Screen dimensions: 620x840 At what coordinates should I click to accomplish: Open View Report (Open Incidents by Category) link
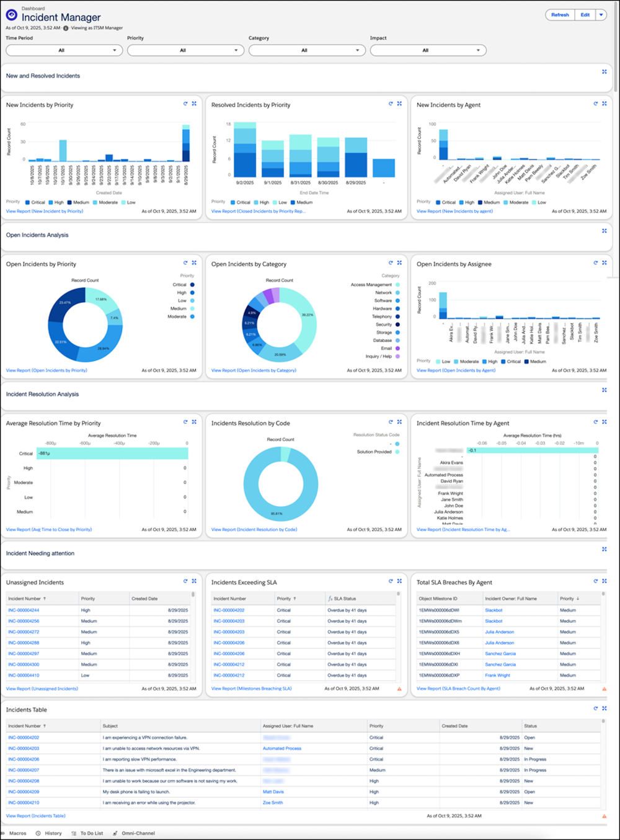[254, 370]
